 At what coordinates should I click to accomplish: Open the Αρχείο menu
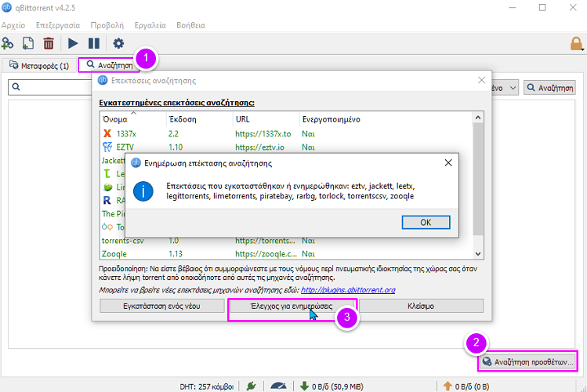13,25
